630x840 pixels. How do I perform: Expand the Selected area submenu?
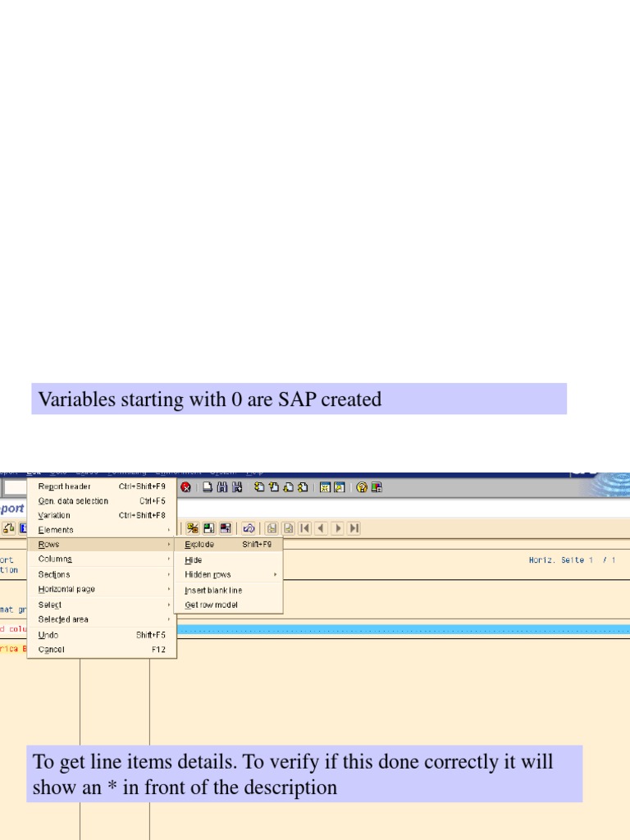pos(102,619)
